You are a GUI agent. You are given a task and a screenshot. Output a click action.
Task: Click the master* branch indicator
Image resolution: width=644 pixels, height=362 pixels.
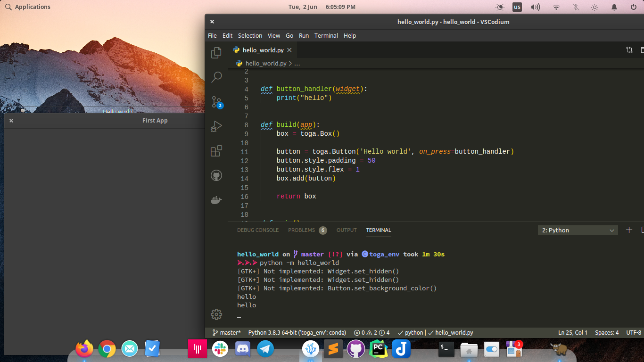click(227, 332)
